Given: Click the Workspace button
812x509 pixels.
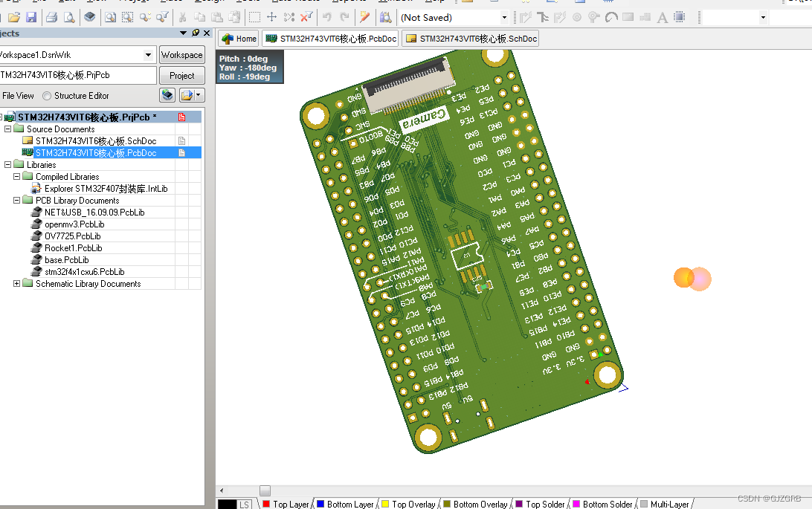Looking at the screenshot, I should [x=182, y=54].
